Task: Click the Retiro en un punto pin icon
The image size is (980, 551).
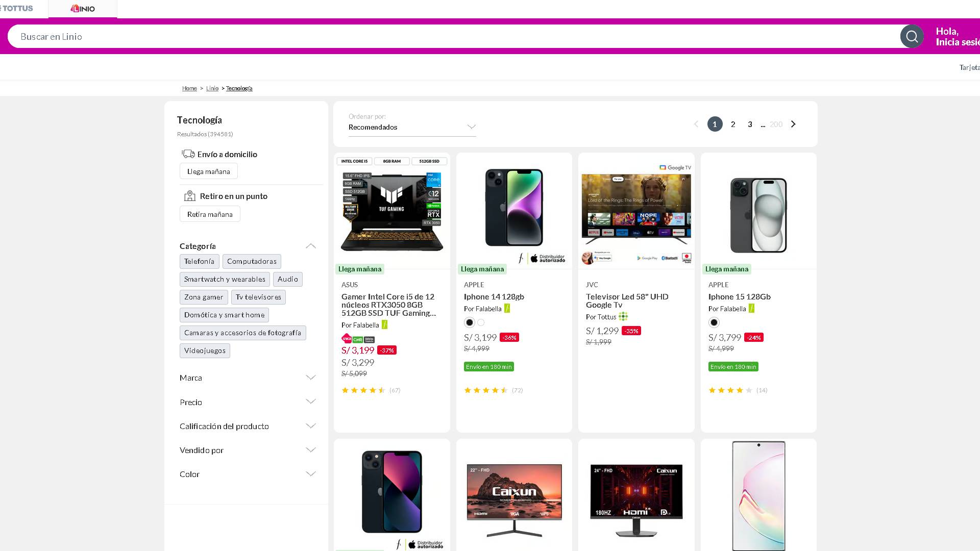Action: point(190,196)
